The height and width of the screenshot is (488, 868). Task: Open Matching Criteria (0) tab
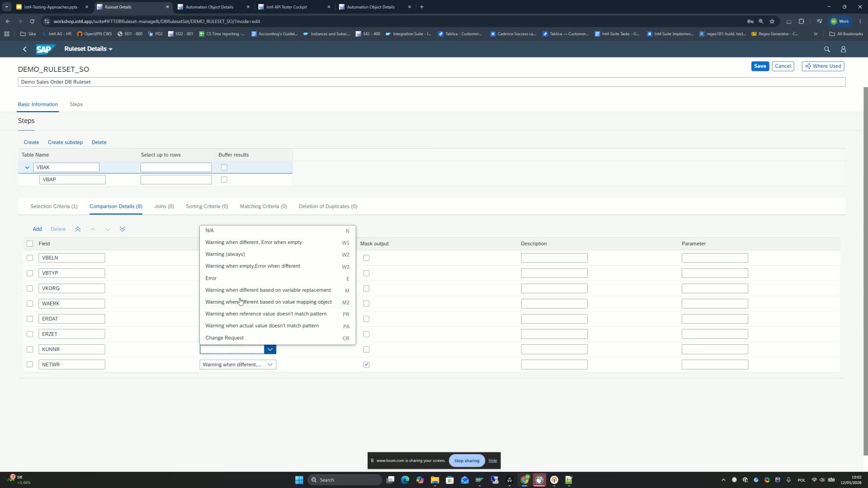(263, 206)
